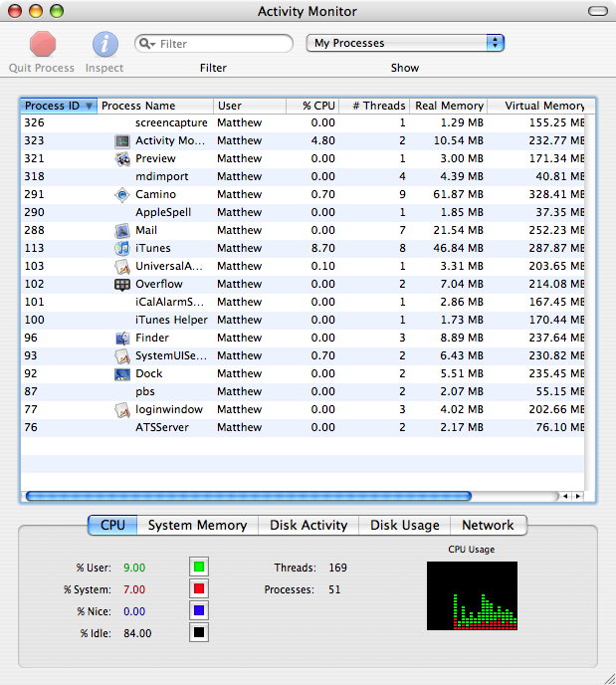This screenshot has height=685, width=616.
Task: Select the Preview app icon
Action: pyautogui.click(x=122, y=159)
